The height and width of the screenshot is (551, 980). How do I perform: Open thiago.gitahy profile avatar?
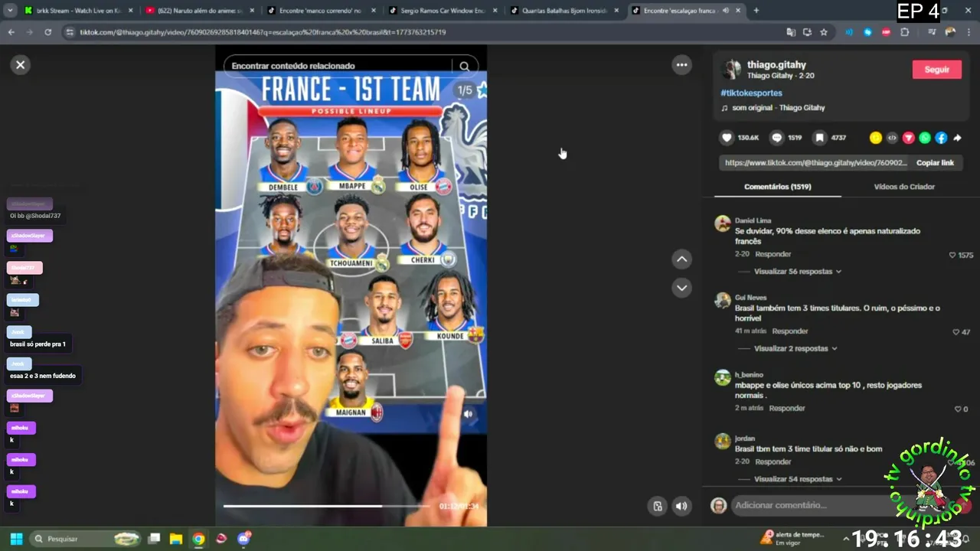731,70
